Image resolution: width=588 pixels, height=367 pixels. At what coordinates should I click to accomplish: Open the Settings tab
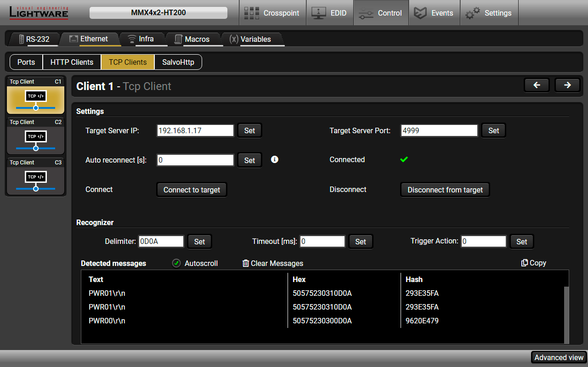(x=489, y=13)
